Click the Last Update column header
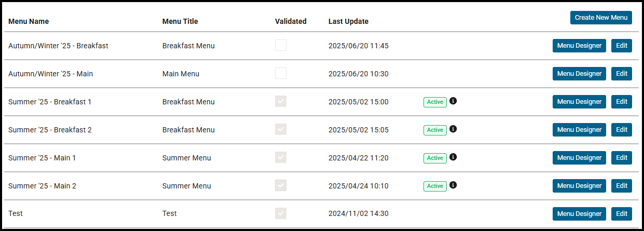The height and width of the screenshot is (231, 644). click(x=348, y=21)
